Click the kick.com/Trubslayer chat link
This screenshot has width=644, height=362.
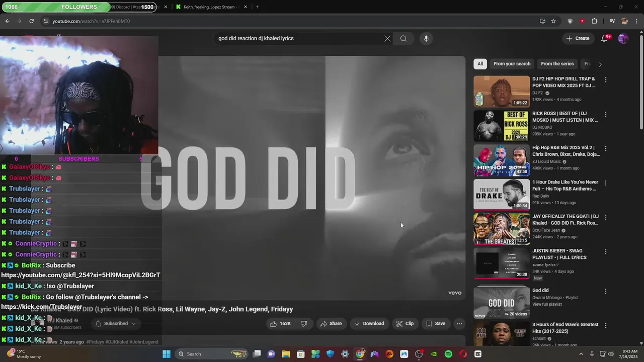41,307
